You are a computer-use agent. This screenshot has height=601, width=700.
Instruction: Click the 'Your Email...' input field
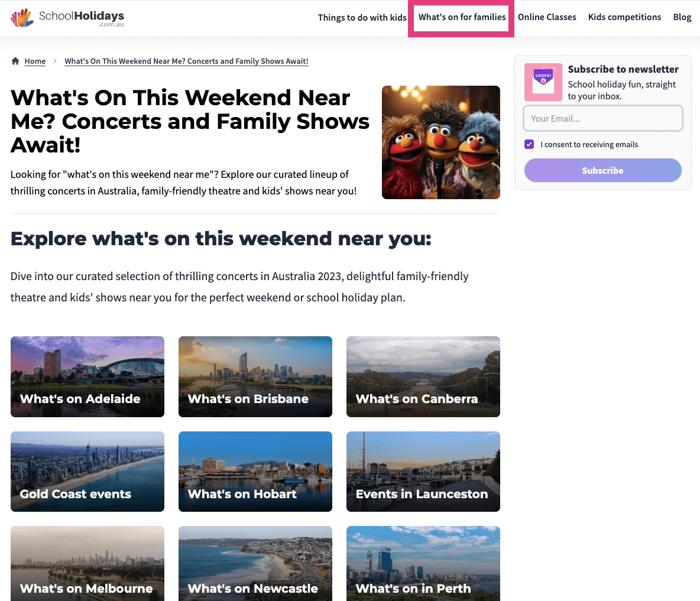coord(602,118)
